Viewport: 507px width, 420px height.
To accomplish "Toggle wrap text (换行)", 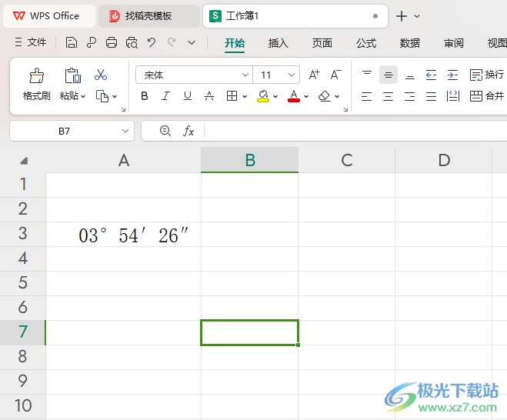I will coord(487,75).
